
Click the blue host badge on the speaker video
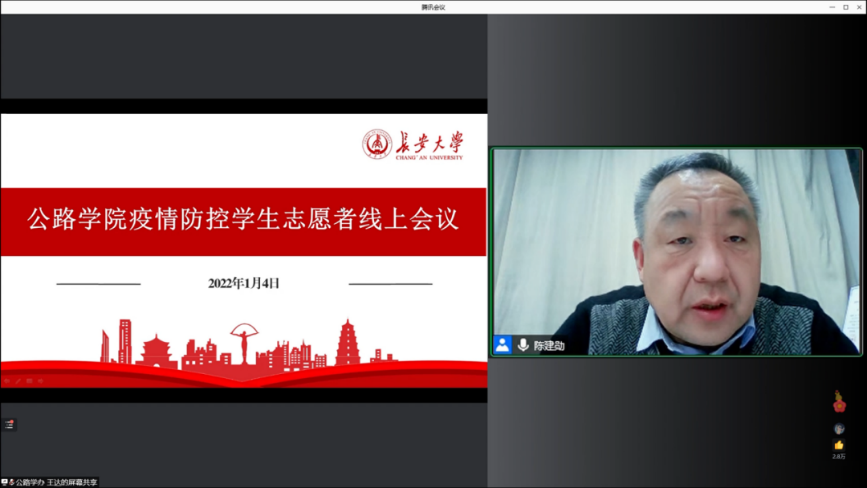point(502,345)
